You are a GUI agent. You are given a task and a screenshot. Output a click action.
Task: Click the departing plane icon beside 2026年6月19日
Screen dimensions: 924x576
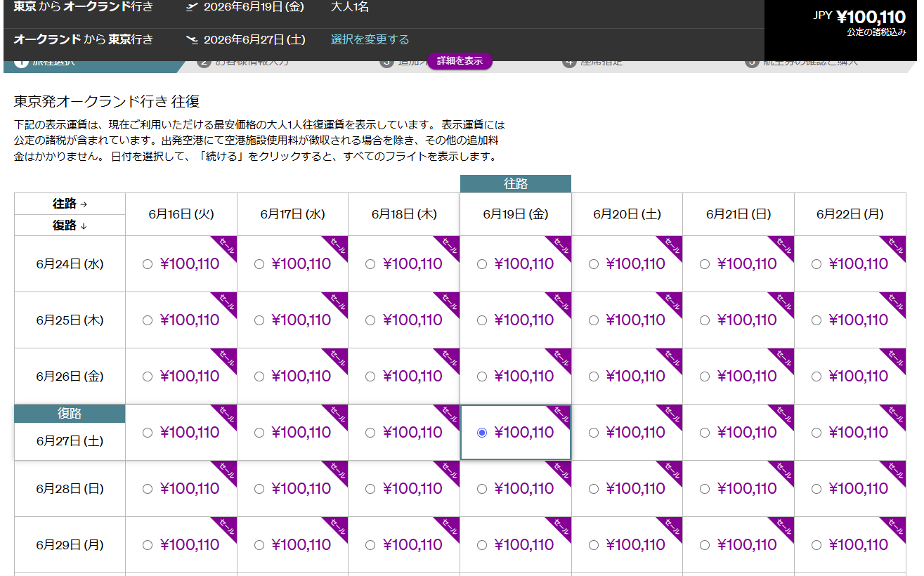coord(191,8)
